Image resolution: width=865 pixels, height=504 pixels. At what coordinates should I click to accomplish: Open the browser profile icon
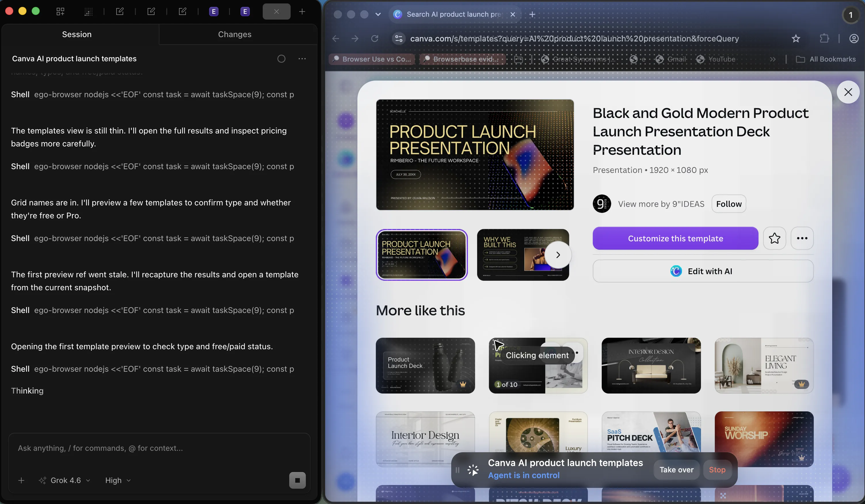854,39
